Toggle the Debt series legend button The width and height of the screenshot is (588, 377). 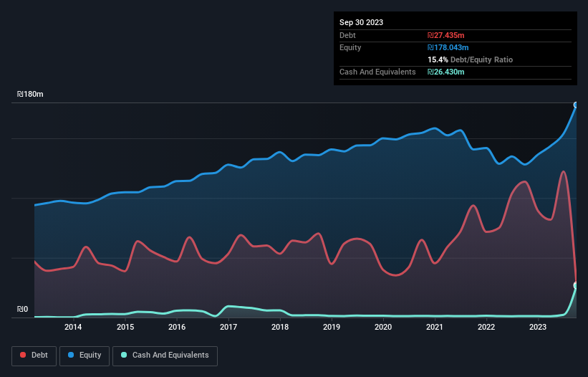point(34,355)
